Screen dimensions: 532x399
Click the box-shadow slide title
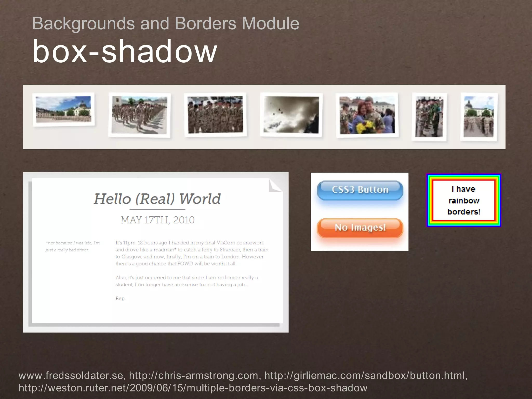point(125,51)
